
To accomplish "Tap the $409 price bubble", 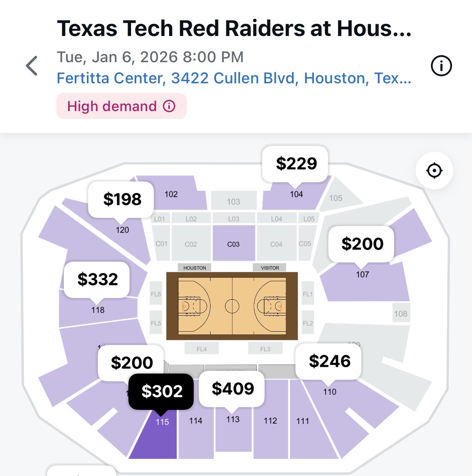I will (232, 389).
